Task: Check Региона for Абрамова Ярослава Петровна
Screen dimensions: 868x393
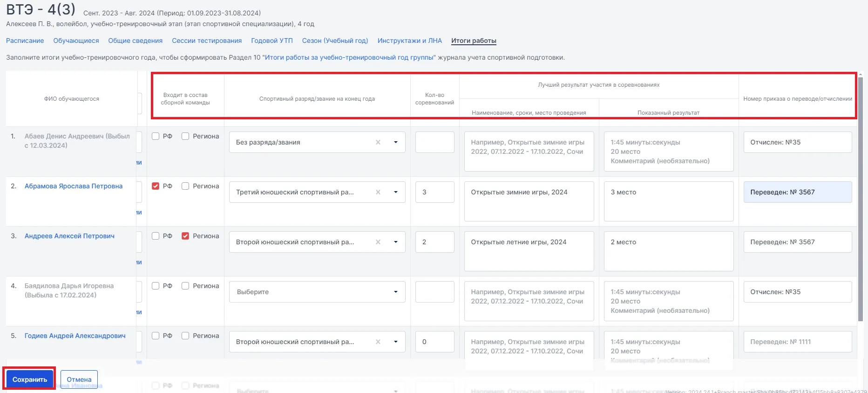Action: click(x=185, y=186)
